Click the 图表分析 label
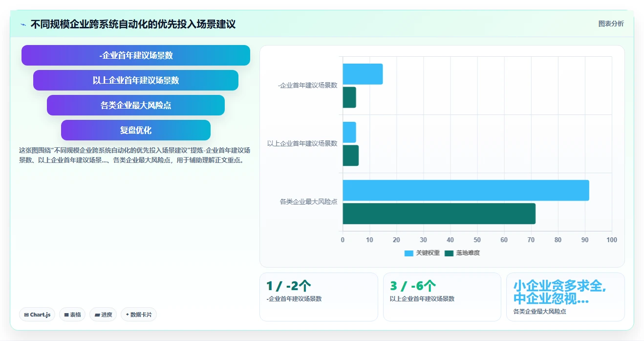 [x=611, y=23]
